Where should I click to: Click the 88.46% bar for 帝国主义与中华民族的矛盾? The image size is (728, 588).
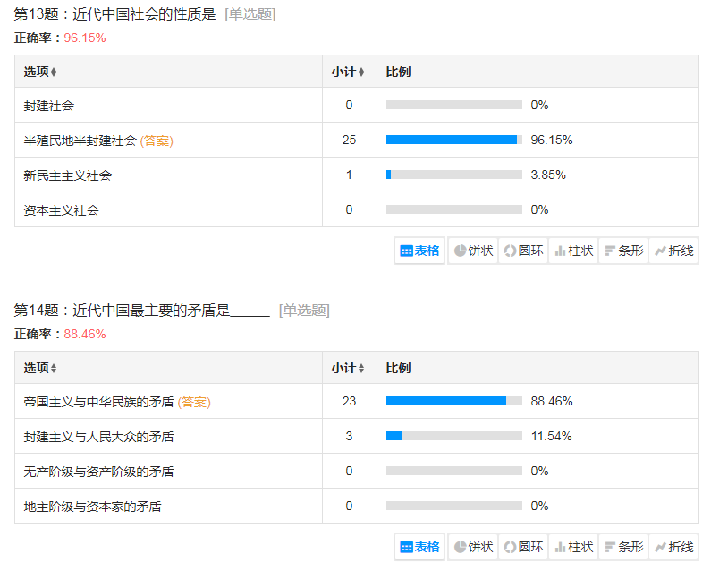453,401
